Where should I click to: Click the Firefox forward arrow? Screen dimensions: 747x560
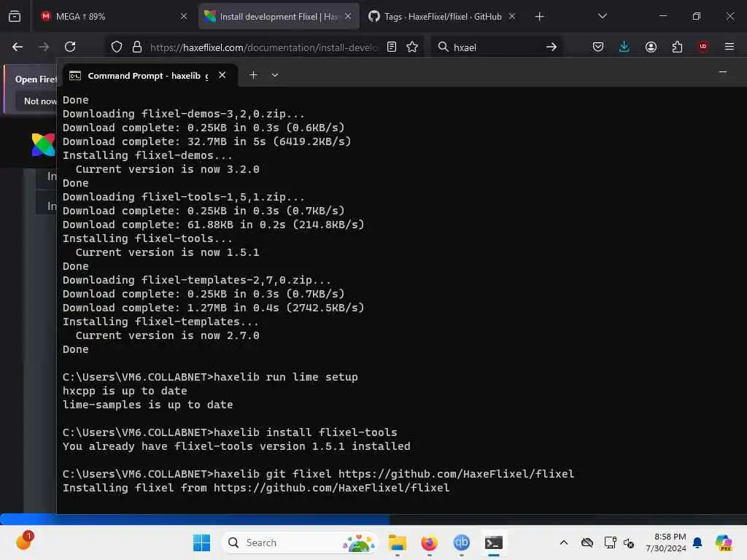(44, 47)
